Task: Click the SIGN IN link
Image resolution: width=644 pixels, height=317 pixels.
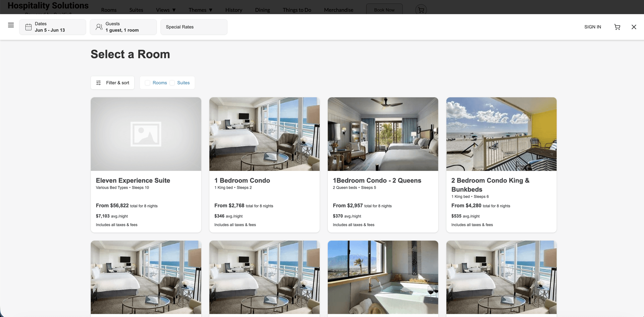Action: tap(593, 27)
